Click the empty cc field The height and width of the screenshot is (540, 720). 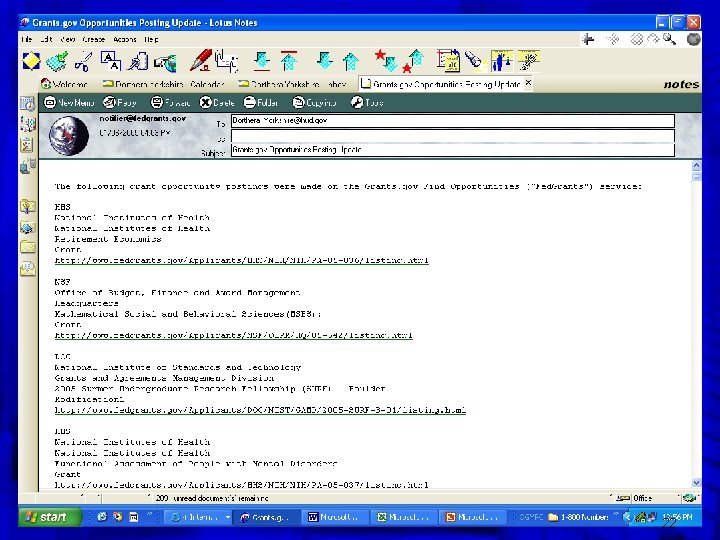coord(453,136)
